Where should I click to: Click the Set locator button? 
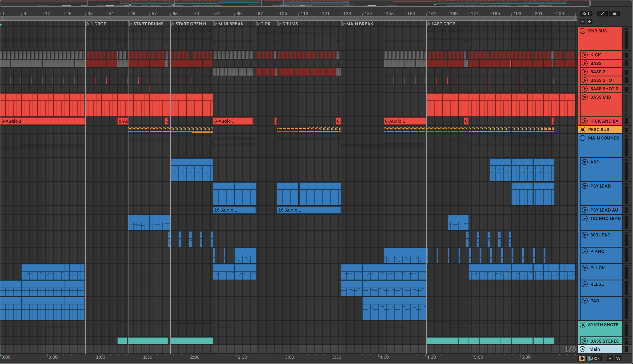click(586, 14)
